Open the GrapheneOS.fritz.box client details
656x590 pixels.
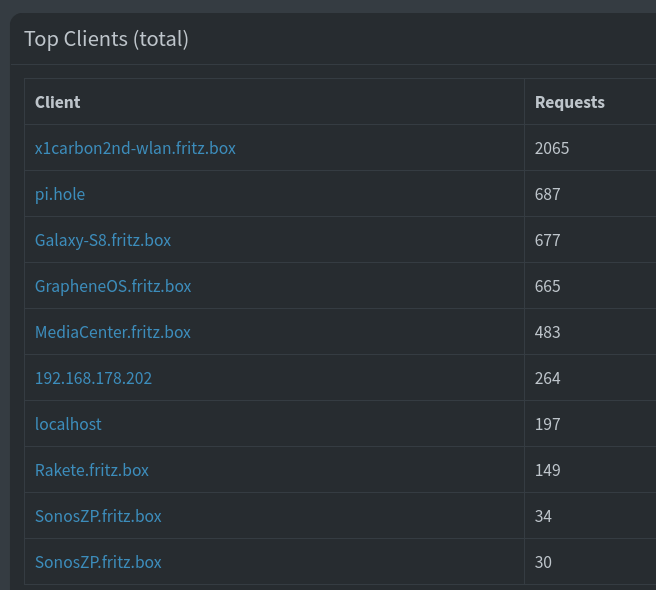pyautogui.click(x=113, y=286)
